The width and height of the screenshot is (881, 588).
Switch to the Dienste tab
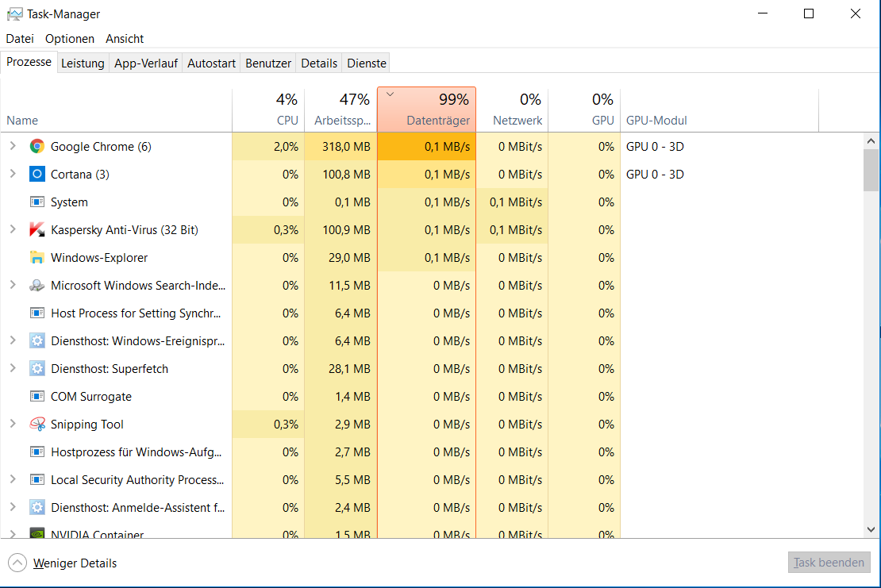pos(367,63)
